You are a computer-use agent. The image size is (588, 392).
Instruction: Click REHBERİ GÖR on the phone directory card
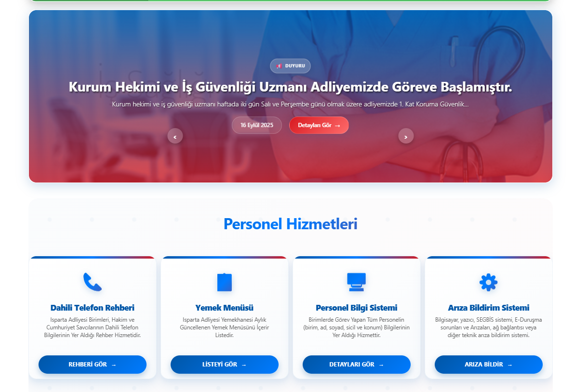92,365
